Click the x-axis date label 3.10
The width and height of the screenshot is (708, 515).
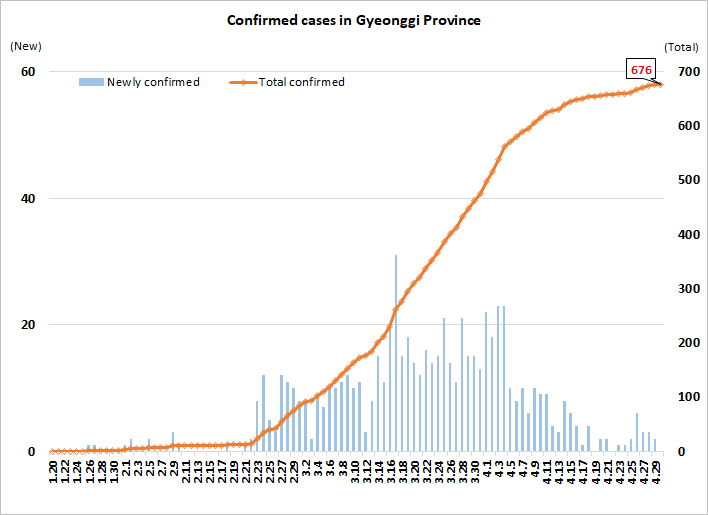point(355,472)
